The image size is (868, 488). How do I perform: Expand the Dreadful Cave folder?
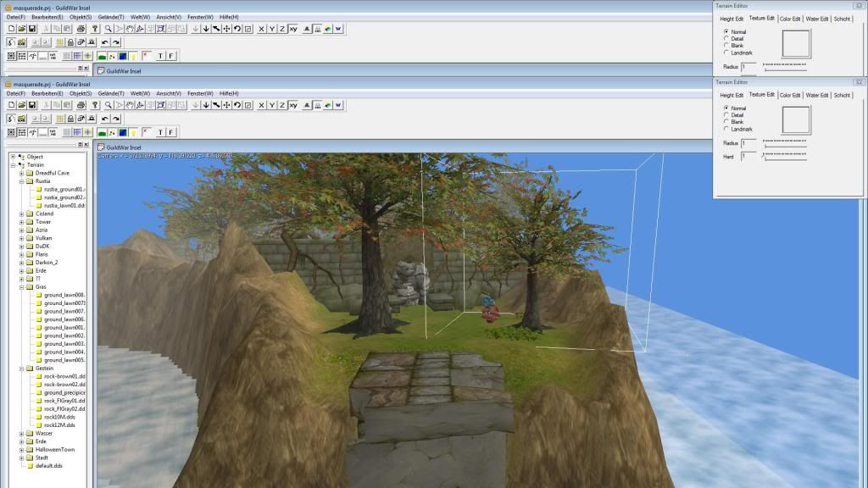tap(21, 173)
